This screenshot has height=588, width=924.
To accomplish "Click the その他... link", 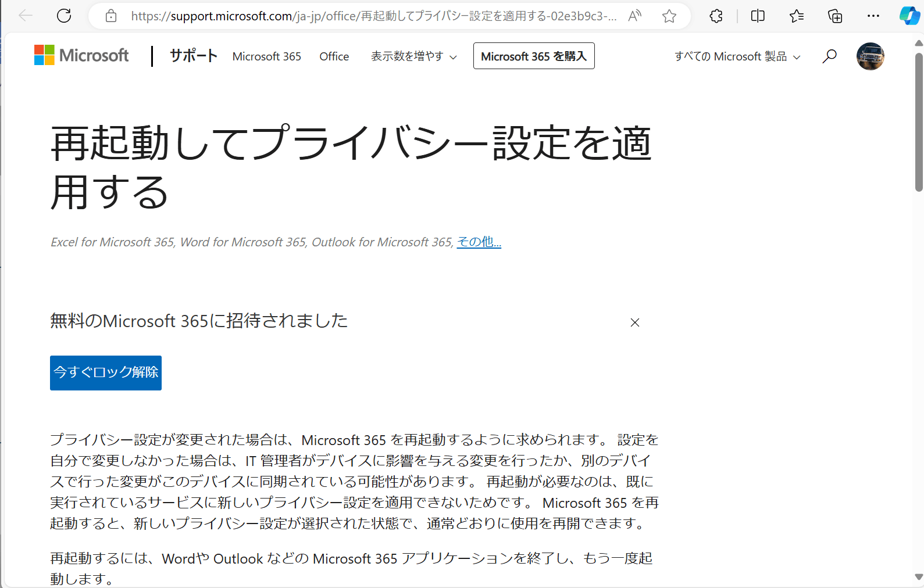I will (479, 242).
